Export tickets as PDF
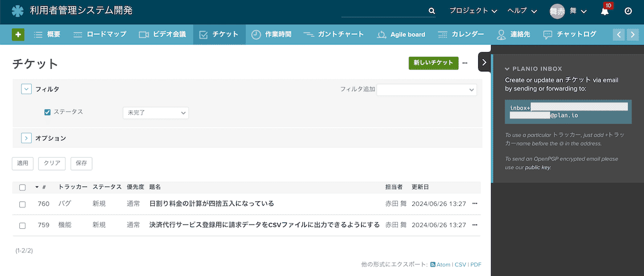The image size is (644, 276). pos(476,265)
